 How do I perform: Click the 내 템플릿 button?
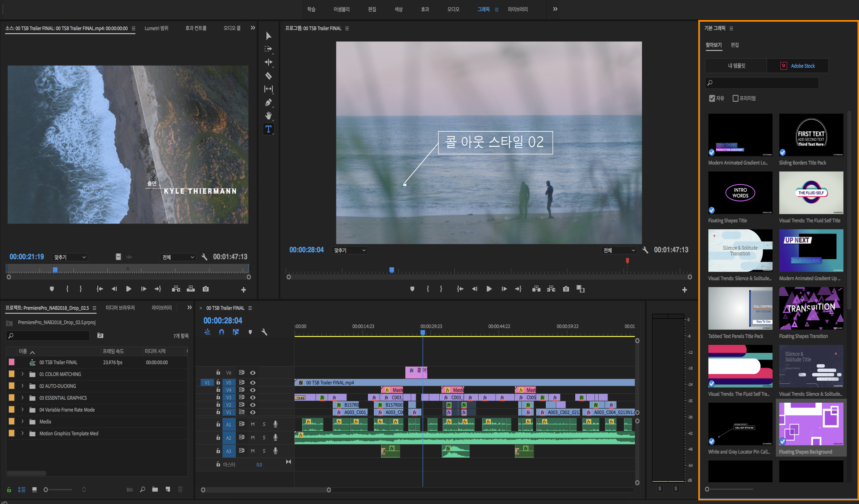[736, 66]
